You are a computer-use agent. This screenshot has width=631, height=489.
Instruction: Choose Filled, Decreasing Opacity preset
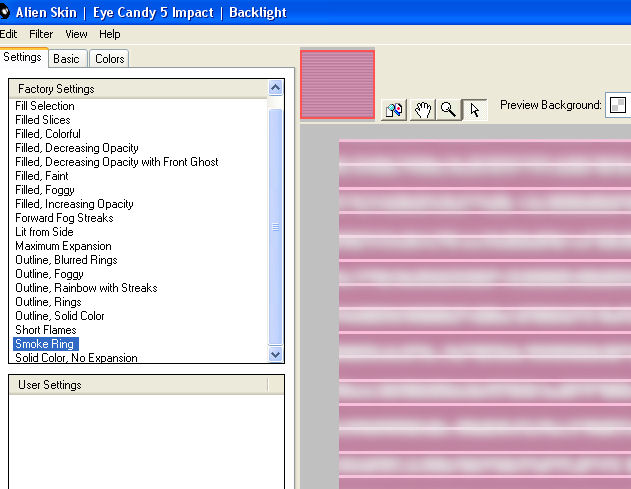point(77,148)
